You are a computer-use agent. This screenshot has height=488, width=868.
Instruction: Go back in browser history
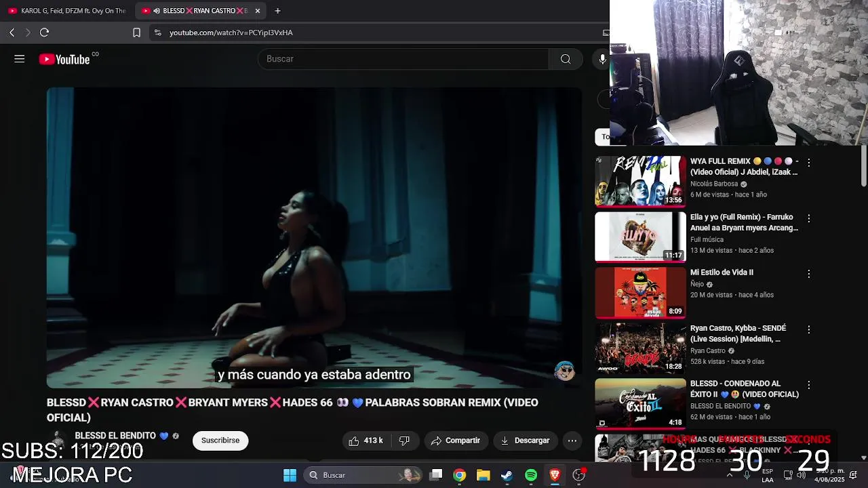tap(12, 33)
